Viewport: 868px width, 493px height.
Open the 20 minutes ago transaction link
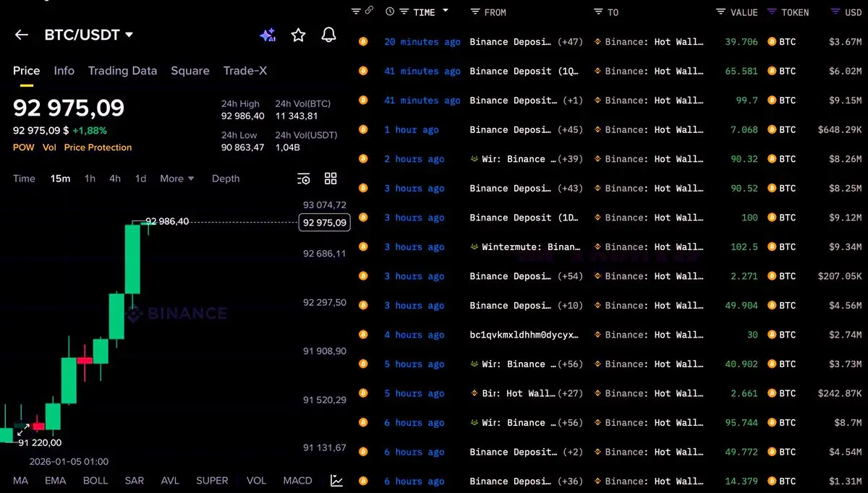click(x=422, y=42)
